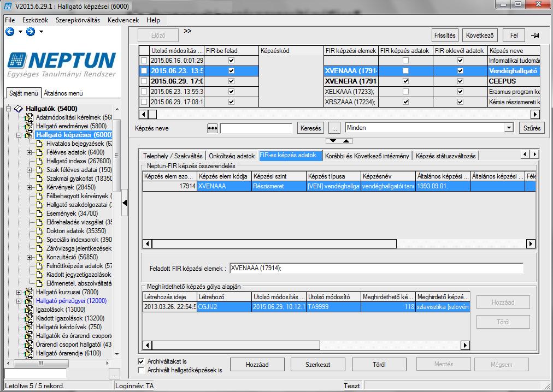Click the Képzés neve search input field

(x=256, y=128)
